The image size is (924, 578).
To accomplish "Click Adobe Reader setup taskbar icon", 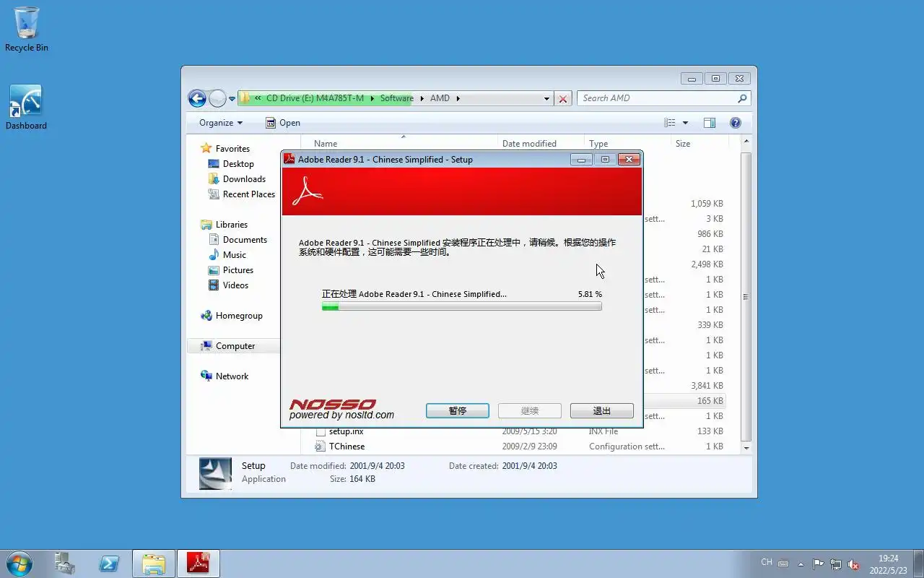I will click(199, 564).
